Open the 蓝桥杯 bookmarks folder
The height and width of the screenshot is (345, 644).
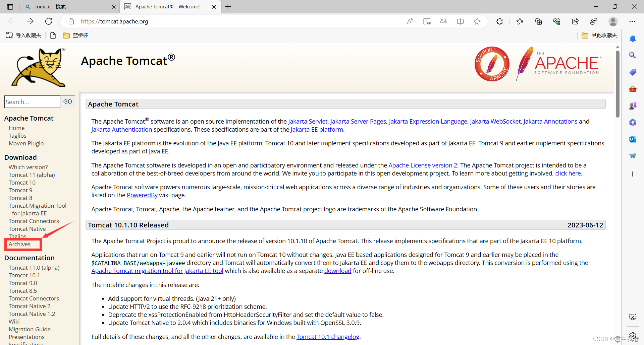75,35
